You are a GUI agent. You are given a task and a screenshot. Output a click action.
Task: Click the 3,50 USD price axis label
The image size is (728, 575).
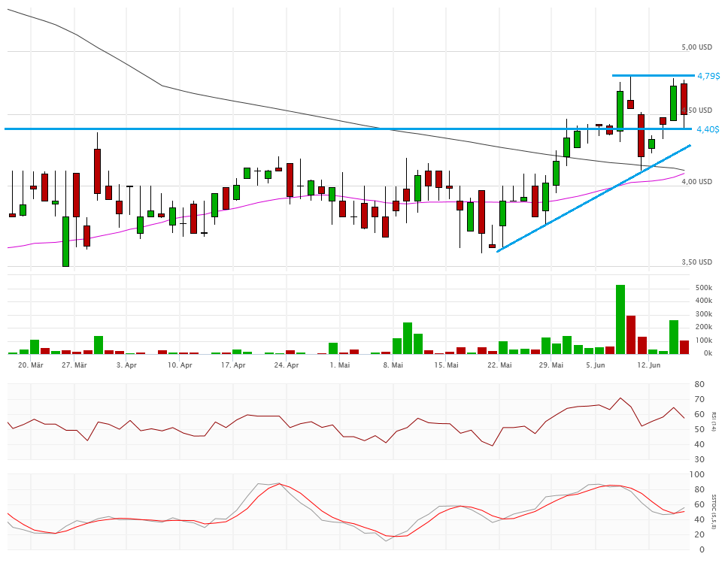click(696, 262)
